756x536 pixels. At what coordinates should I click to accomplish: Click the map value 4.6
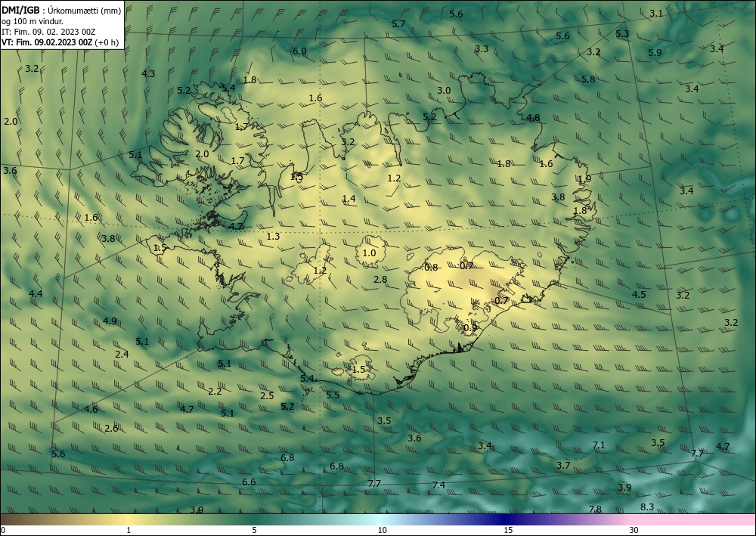tap(91, 410)
